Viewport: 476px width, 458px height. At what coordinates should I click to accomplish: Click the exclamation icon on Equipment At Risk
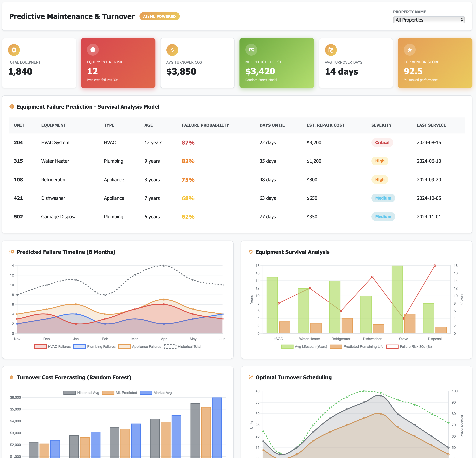(93, 50)
